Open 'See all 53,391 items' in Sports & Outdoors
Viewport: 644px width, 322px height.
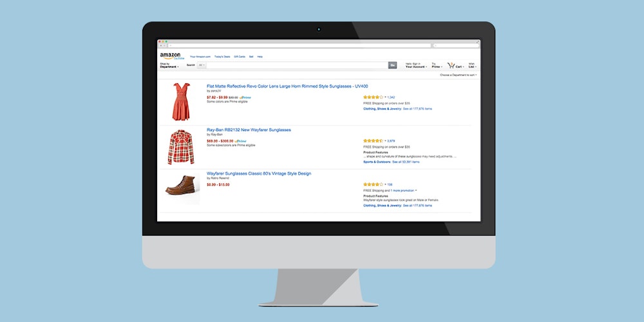point(406,162)
